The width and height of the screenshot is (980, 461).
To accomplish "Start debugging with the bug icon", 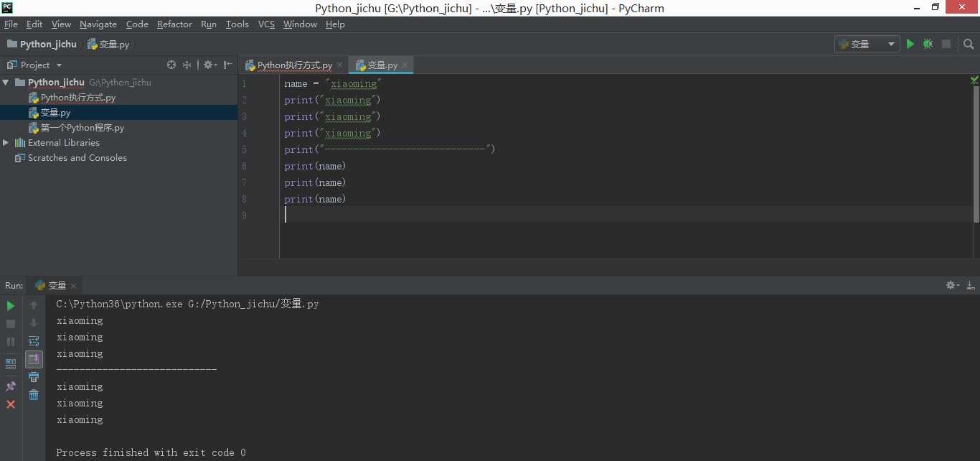I will click(928, 44).
